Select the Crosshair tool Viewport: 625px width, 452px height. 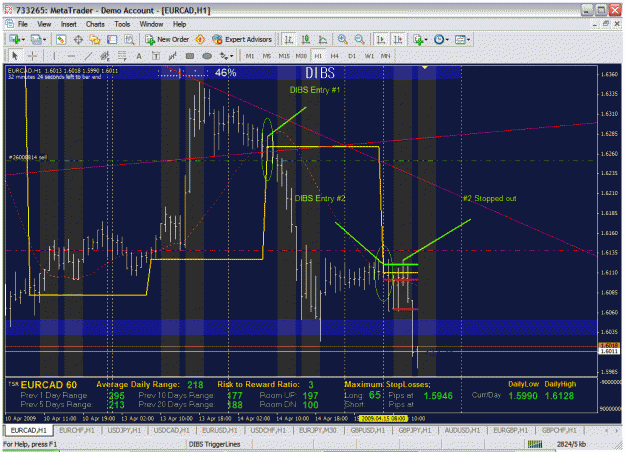(x=32, y=56)
